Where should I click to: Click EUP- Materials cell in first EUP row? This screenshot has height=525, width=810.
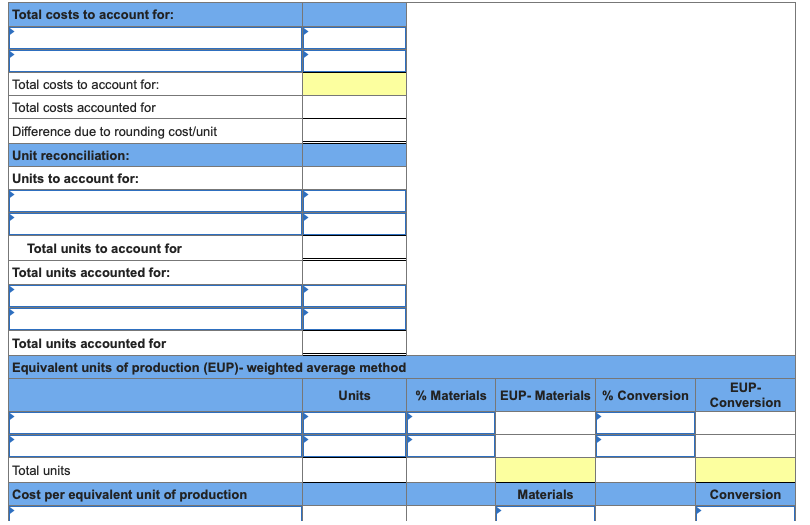click(x=546, y=423)
